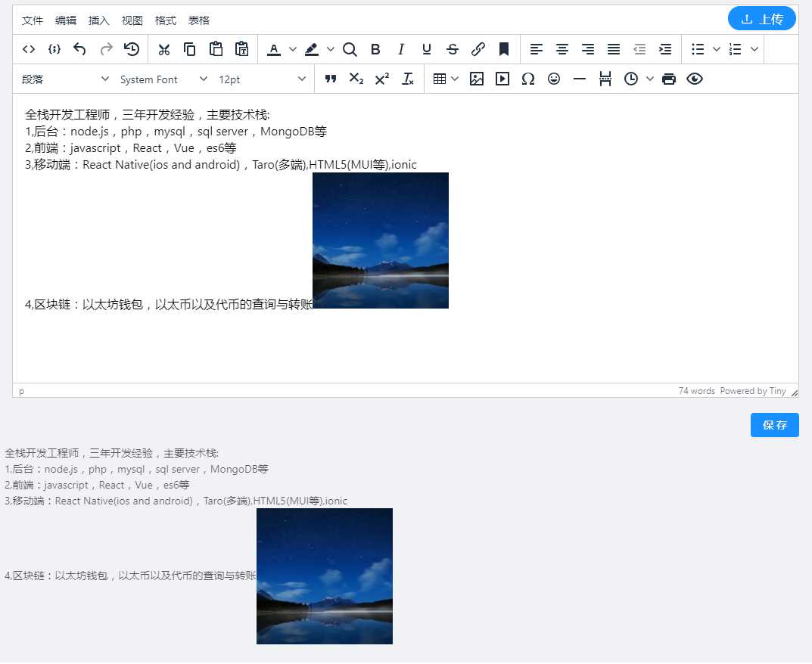Justify the text
This screenshot has width=812, height=664.
(614, 49)
